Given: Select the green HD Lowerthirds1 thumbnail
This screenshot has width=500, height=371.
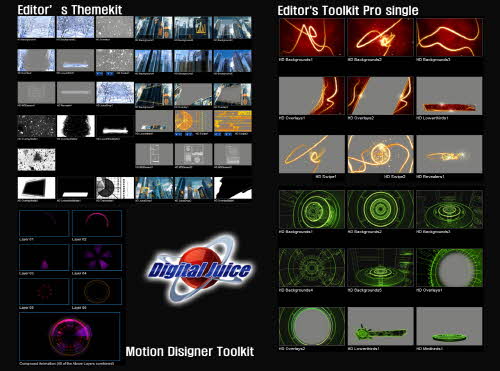Looking at the screenshot, I should tap(380, 326).
